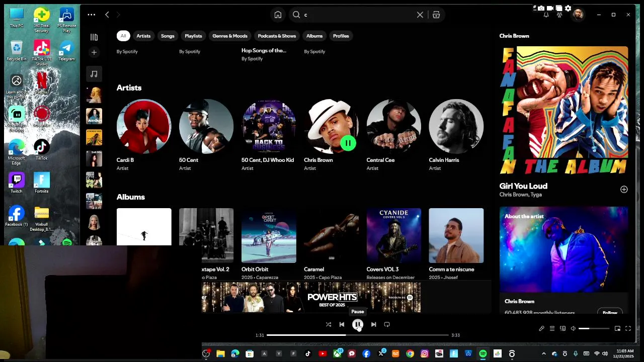Image resolution: width=644 pixels, height=362 pixels.
Task: Pause Chris Brown via green button
Action: tap(348, 143)
